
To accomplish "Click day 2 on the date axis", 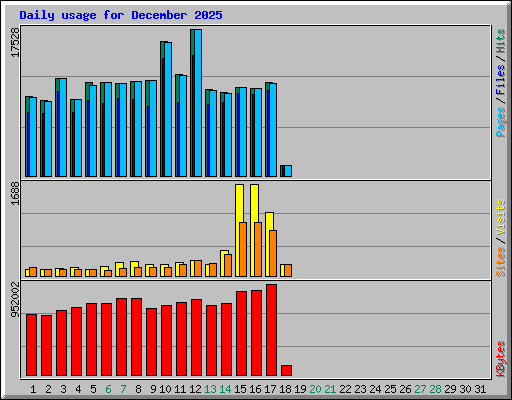I will point(48,389).
